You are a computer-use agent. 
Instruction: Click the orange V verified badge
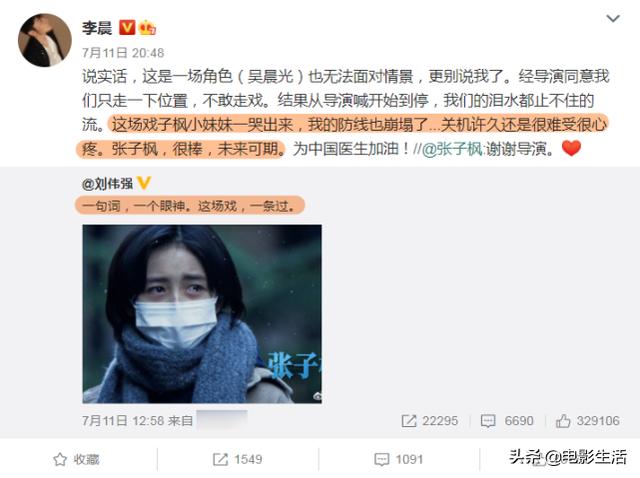click(x=127, y=27)
